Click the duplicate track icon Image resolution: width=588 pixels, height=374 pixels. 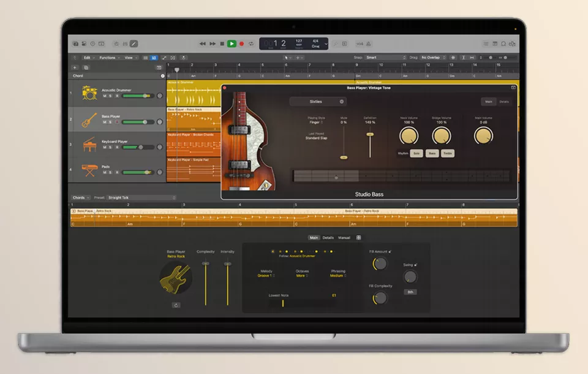(86, 67)
